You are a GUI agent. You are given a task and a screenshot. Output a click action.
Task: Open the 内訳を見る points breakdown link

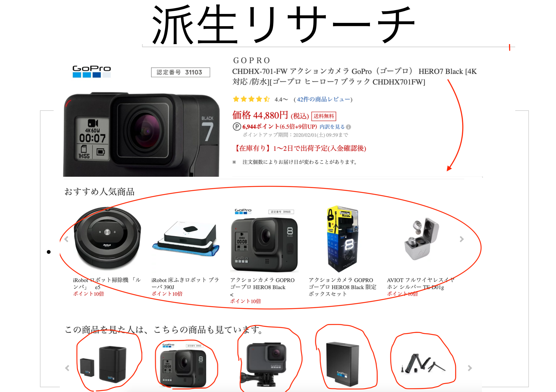[x=332, y=127]
